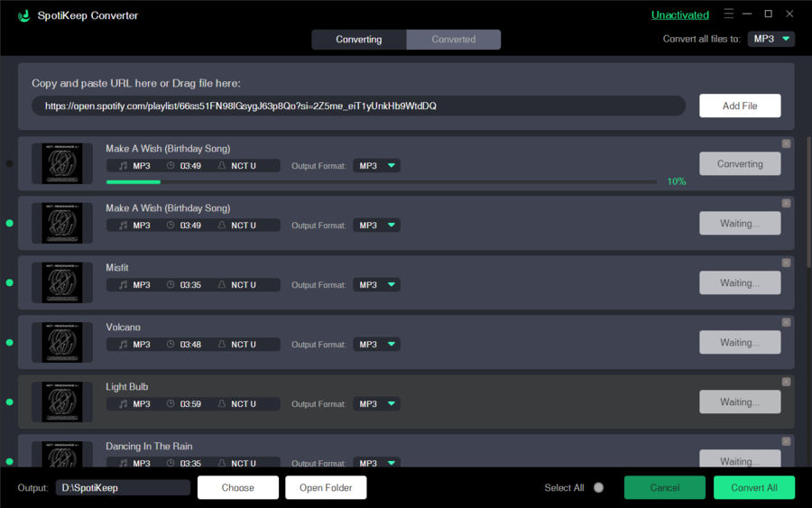Click the music note icon on Light Bulb row
Screen dimensions: 812x508
(123, 404)
